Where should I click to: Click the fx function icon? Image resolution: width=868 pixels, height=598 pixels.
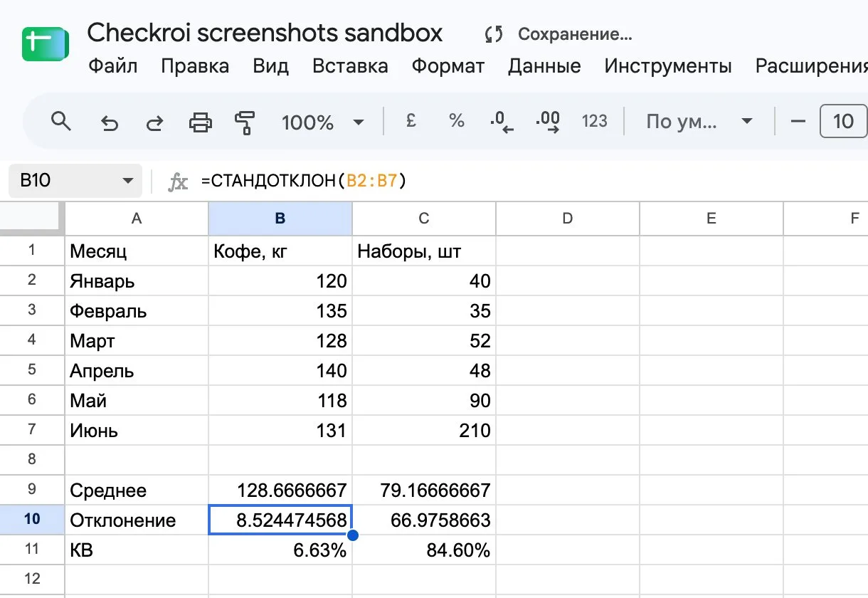(x=177, y=182)
